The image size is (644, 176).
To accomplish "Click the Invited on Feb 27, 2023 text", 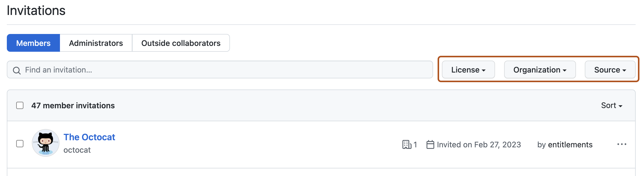I will [x=479, y=145].
